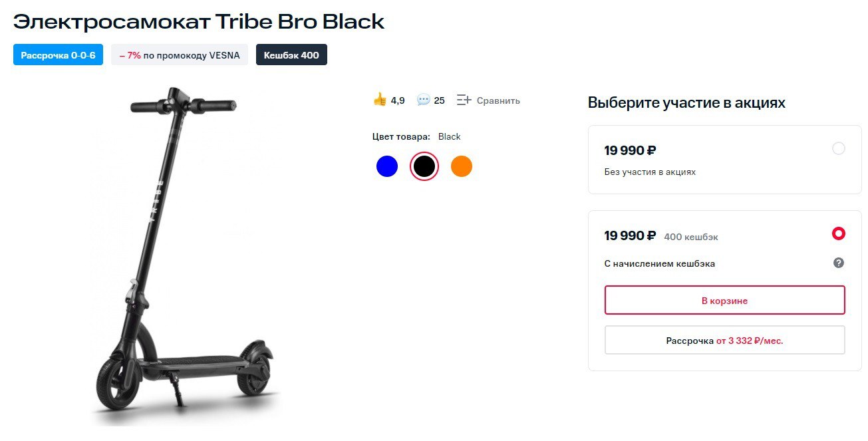Click the 'Кешбэк 400' badge
Screen dimensions: 868x441
coord(291,55)
